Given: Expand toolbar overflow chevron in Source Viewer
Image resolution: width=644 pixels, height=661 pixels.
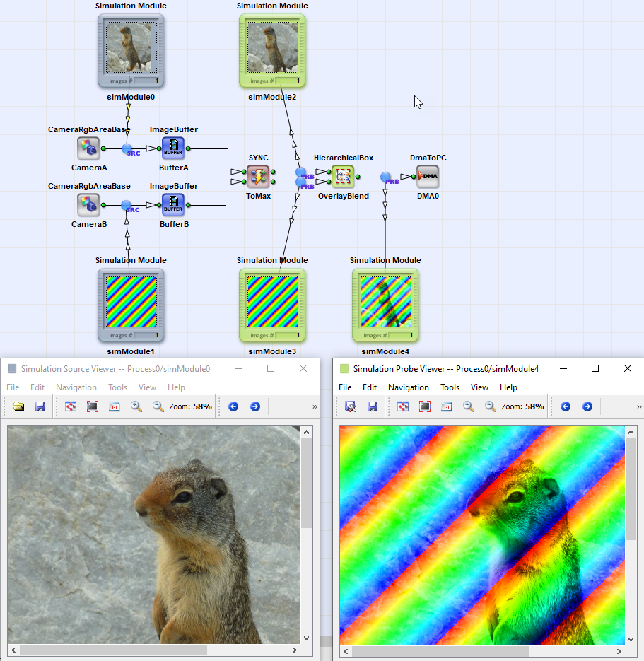Looking at the screenshot, I should tap(315, 407).
